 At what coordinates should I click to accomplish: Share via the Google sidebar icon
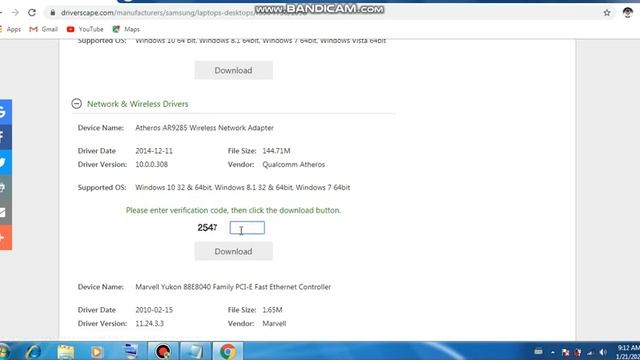tap(5, 111)
